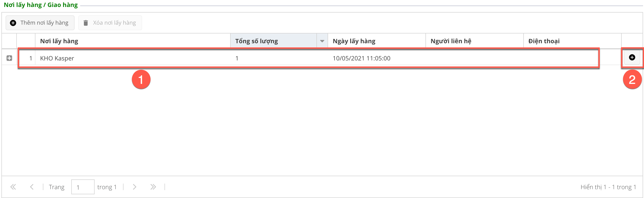644x198 pixels.
Task: Click the add button at row end
Action: pos(631,58)
